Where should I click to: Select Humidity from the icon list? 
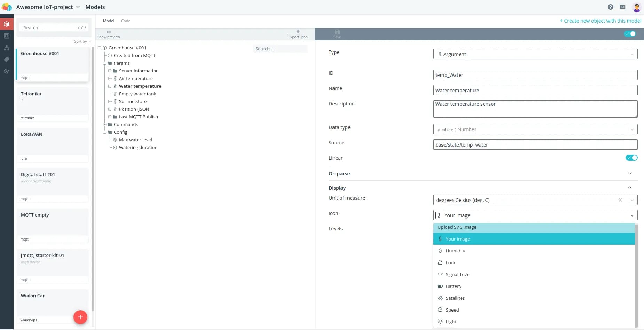click(x=455, y=251)
